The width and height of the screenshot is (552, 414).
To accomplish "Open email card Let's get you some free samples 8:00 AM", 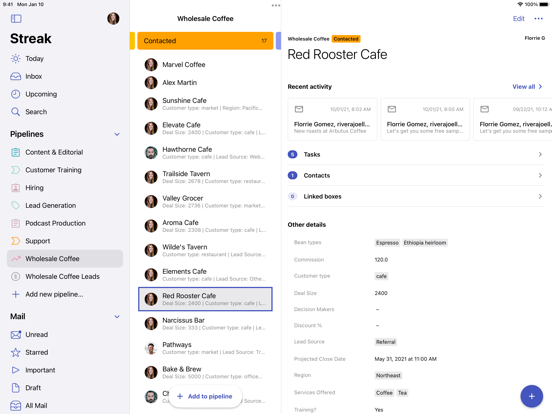I will point(425,119).
